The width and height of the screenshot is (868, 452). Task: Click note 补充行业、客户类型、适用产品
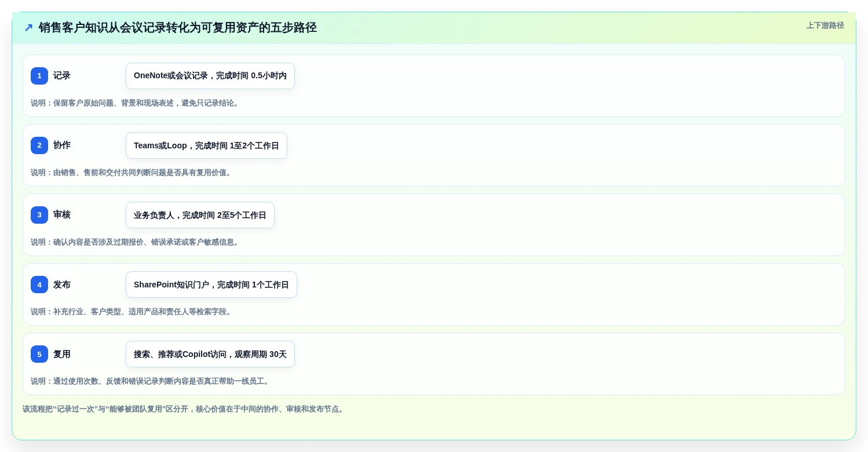point(132,312)
